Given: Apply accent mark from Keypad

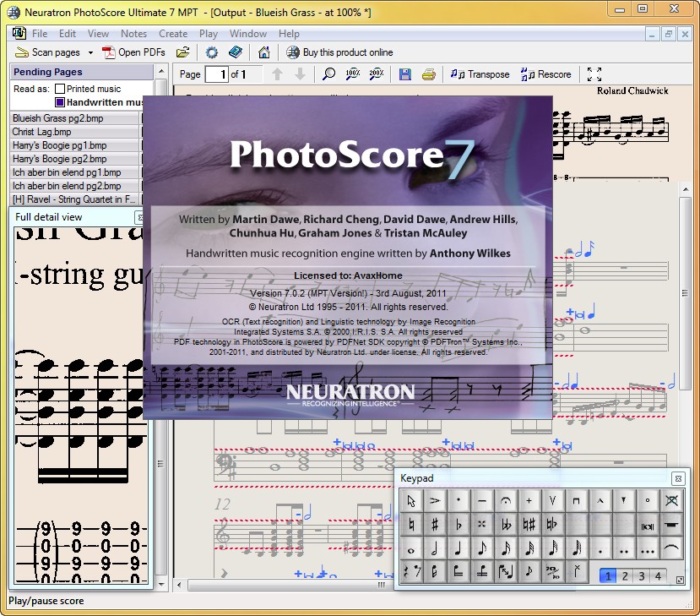Looking at the screenshot, I should (x=435, y=501).
